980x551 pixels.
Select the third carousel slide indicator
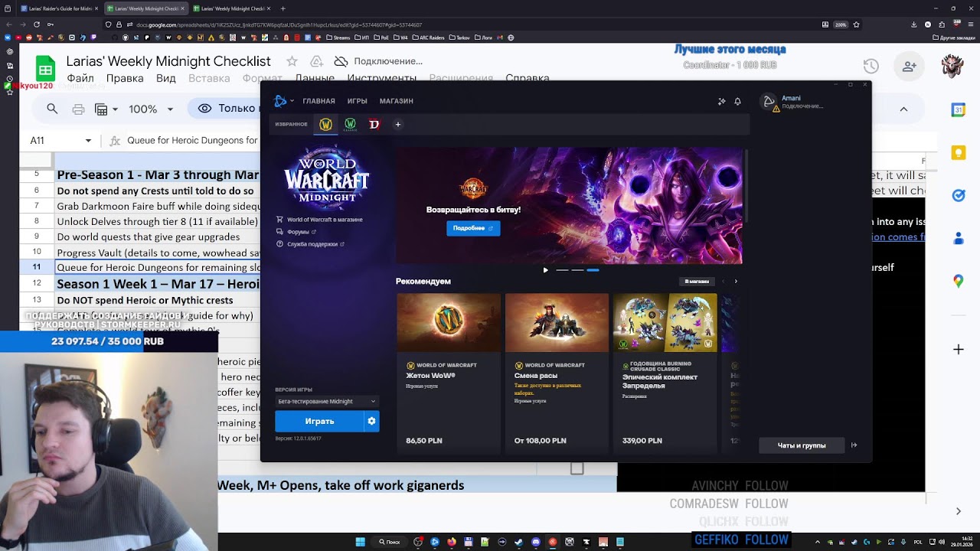click(593, 270)
